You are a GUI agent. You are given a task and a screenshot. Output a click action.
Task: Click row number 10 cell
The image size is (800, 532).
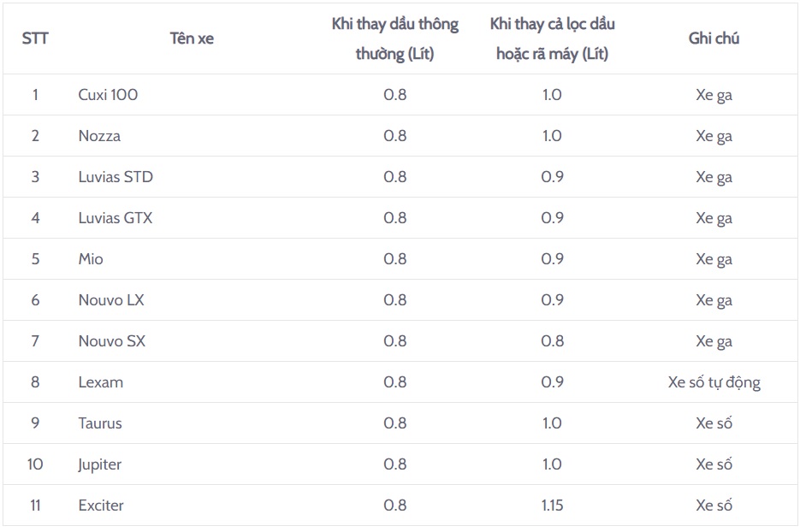click(x=35, y=464)
